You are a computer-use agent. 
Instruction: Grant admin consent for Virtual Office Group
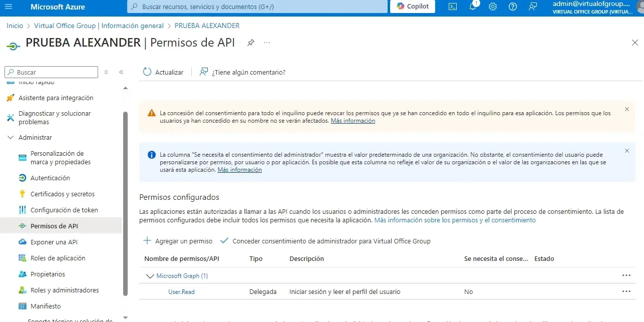pyautogui.click(x=326, y=241)
